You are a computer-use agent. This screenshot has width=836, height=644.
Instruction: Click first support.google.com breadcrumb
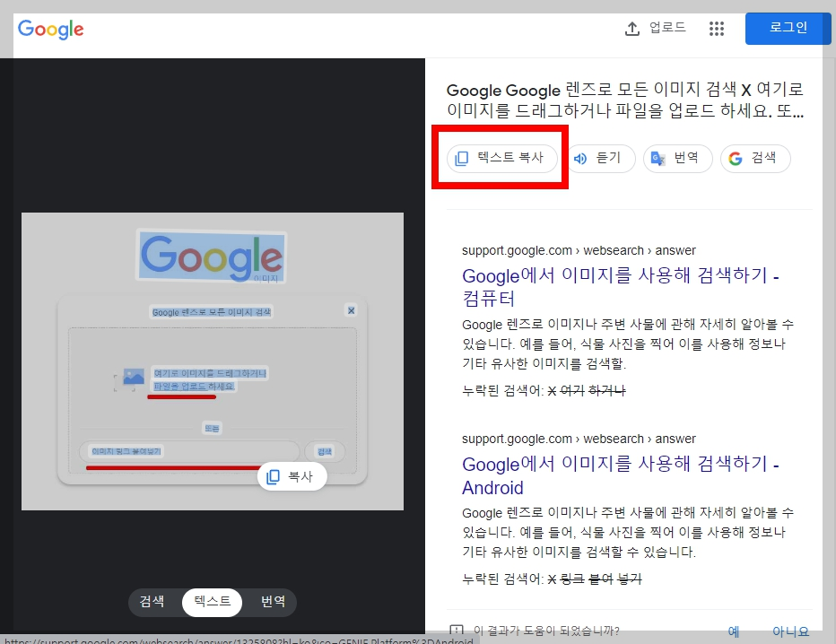coord(579,250)
